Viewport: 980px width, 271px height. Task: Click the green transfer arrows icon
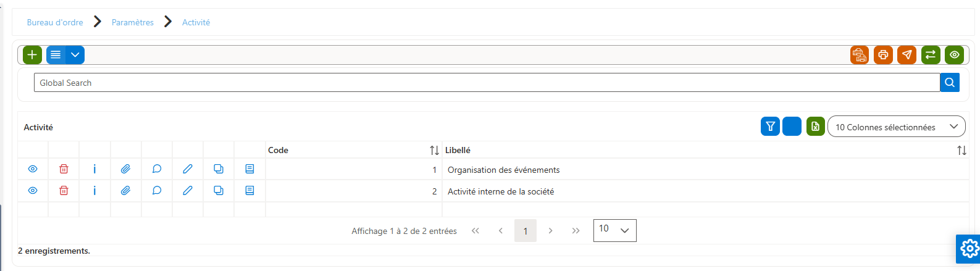click(x=931, y=55)
